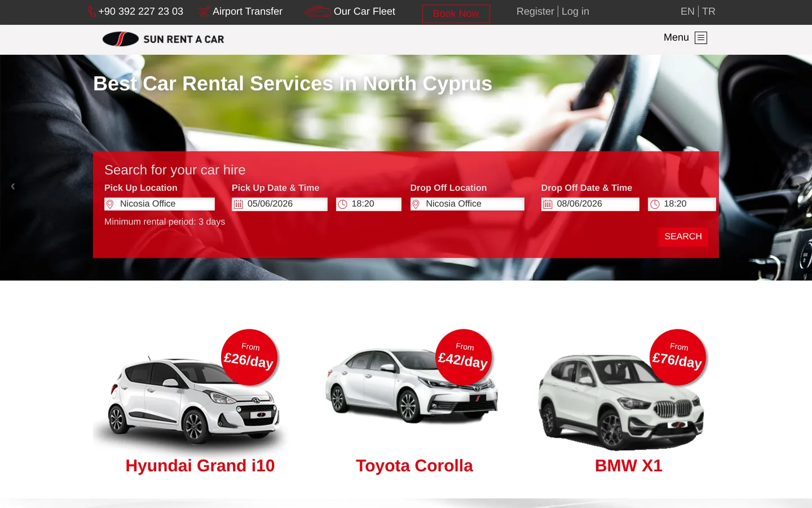This screenshot has width=812, height=508.
Task: Open the Drop Off Location Nicosia Office dropdown
Action: point(467,204)
